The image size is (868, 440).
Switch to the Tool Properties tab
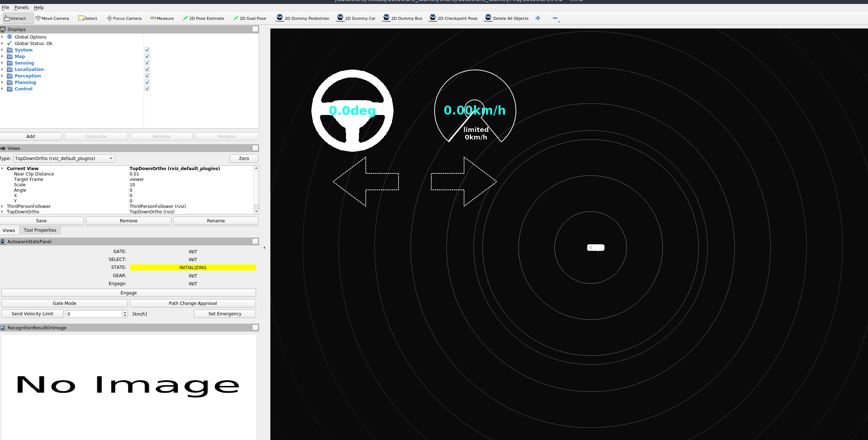click(40, 230)
